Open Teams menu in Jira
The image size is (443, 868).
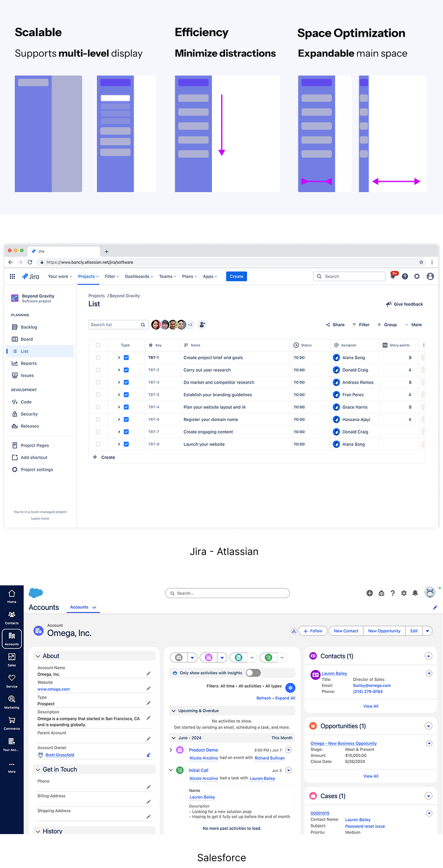[168, 276]
